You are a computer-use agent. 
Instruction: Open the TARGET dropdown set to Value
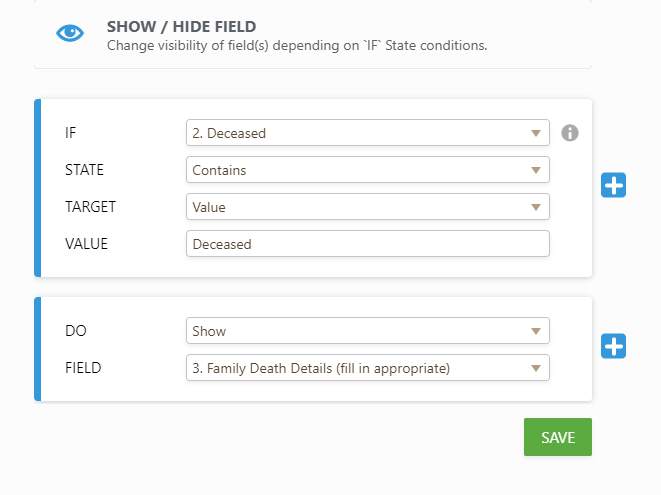(367, 207)
